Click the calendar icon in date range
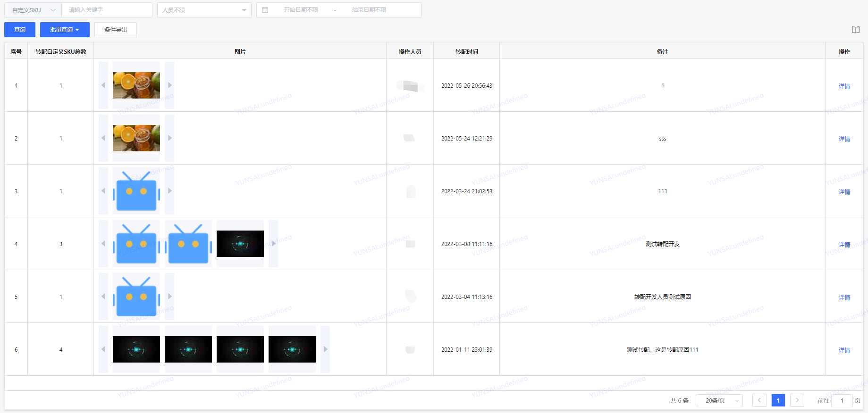The width and height of the screenshot is (868, 413). [x=265, y=10]
